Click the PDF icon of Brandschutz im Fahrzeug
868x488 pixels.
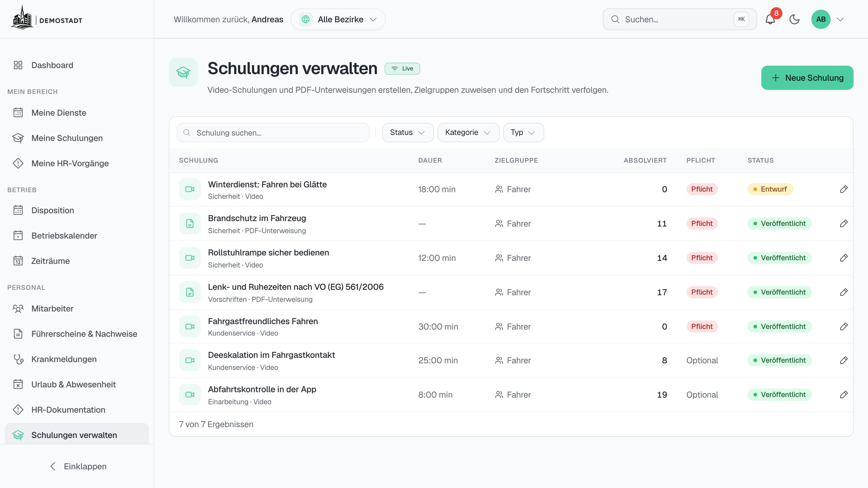[190, 224]
